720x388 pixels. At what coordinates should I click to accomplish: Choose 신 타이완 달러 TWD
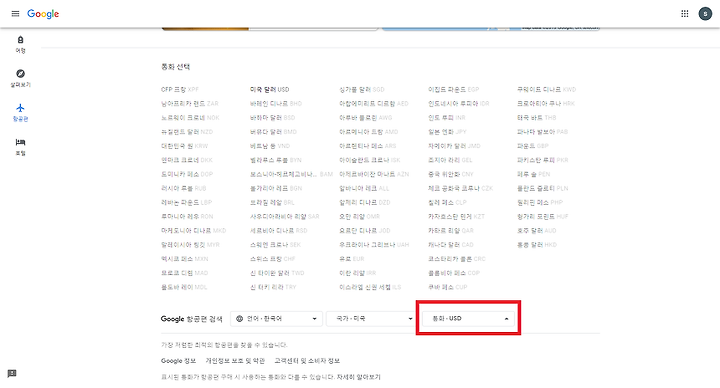tap(277, 273)
